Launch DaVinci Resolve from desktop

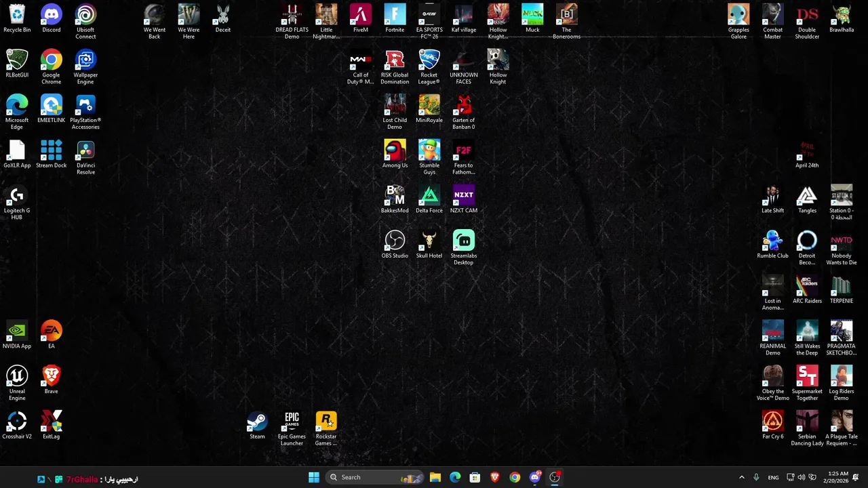85,157
